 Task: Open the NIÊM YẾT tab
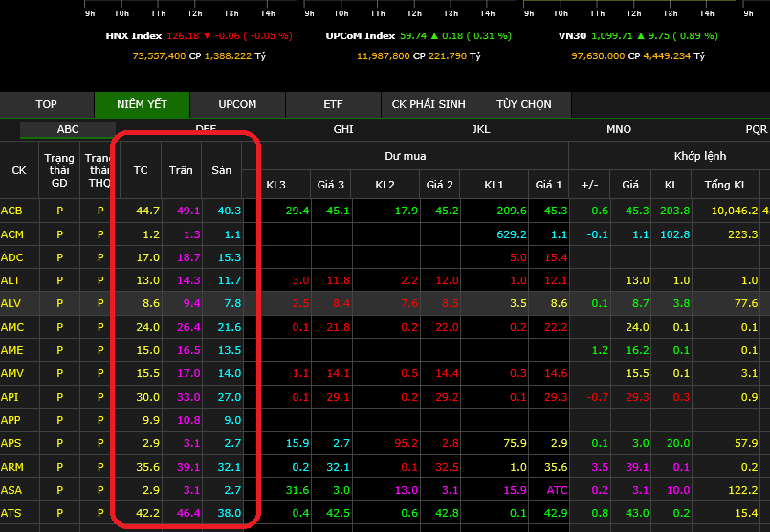[143, 104]
